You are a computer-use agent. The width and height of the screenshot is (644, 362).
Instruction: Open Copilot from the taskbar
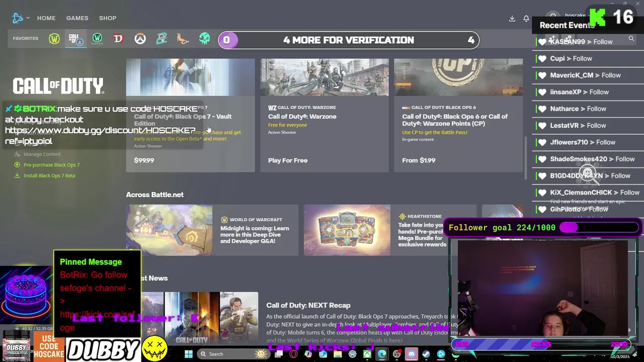tap(308, 354)
